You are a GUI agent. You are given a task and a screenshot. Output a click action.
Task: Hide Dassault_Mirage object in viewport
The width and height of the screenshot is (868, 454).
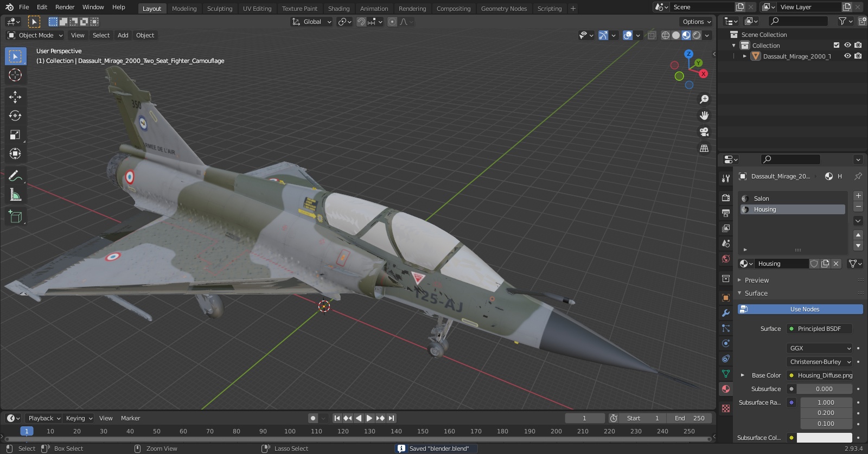tap(847, 56)
